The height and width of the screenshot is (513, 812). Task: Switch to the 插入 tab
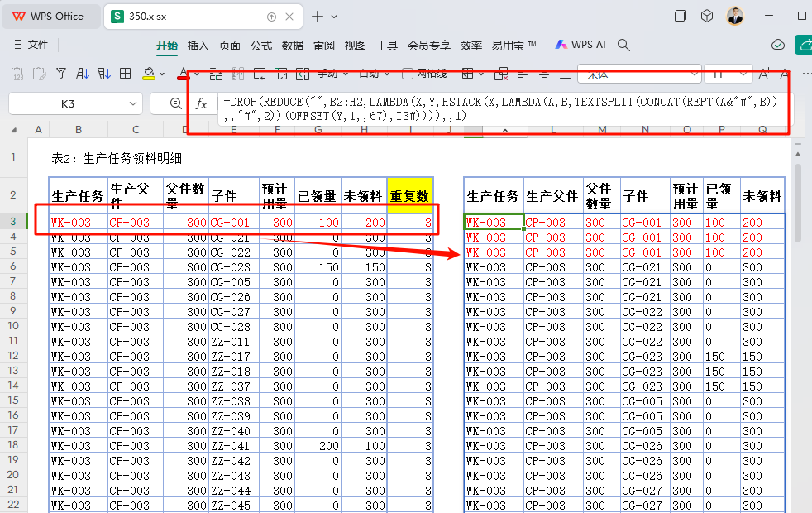point(198,46)
